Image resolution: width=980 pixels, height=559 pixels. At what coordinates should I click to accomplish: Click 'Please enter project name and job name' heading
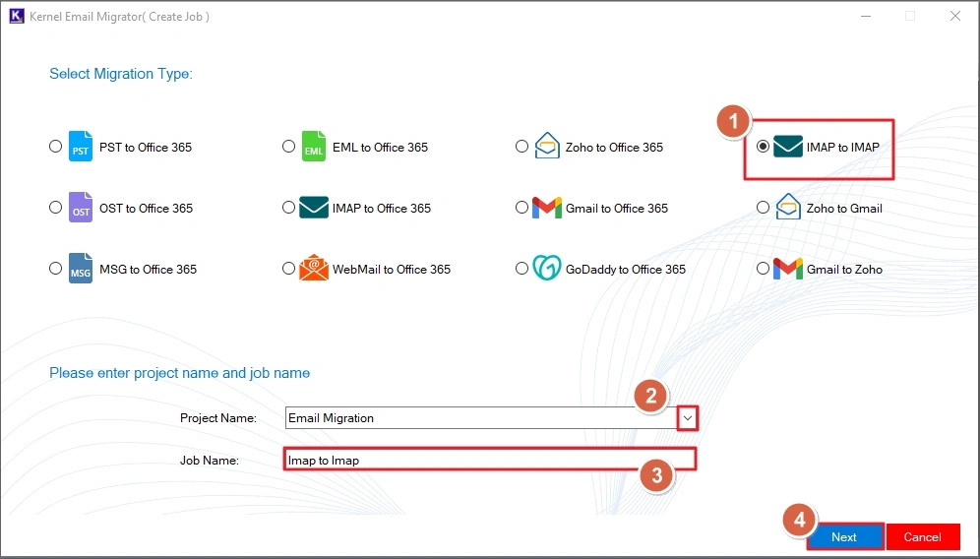(x=180, y=373)
